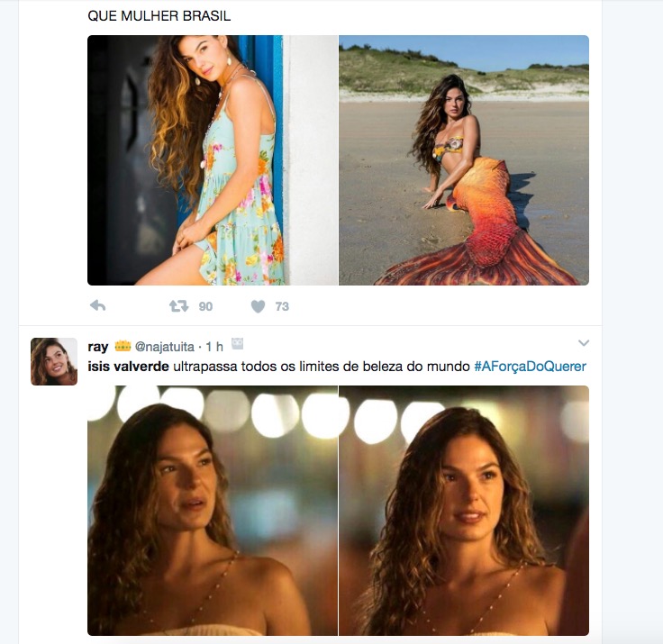
Task: Open the @najatuita handle link
Action: pyautogui.click(x=167, y=348)
